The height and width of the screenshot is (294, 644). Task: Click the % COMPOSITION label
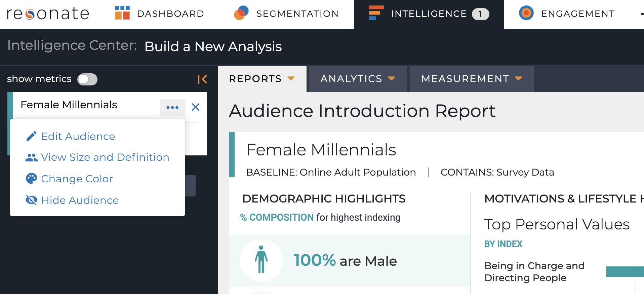click(x=277, y=217)
